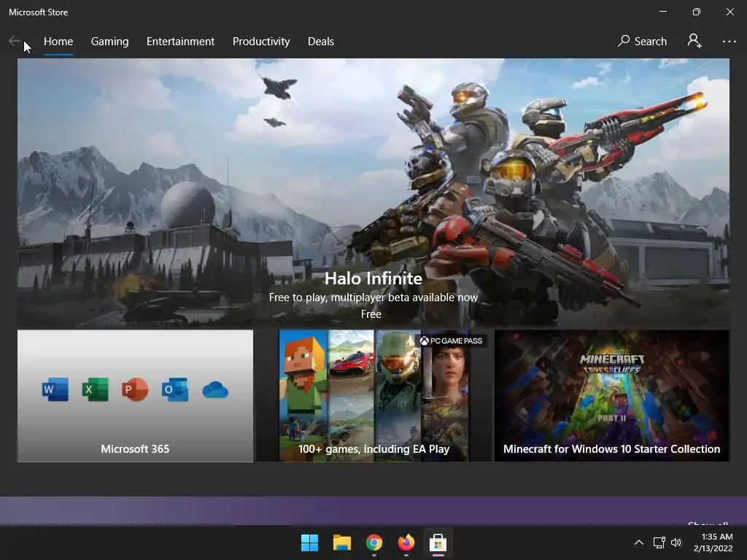Open the three-dot more menu

[x=729, y=42]
